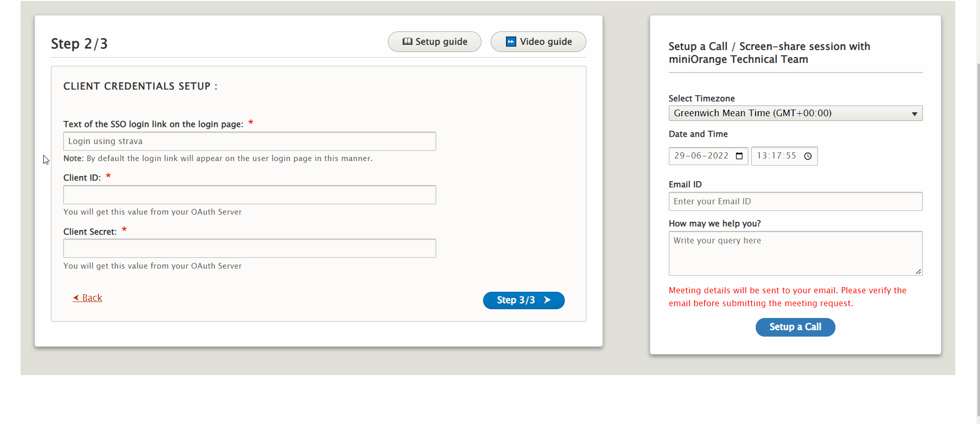Click the arrow icon on Step 3/3 button
The image size is (980, 424).
547,300
